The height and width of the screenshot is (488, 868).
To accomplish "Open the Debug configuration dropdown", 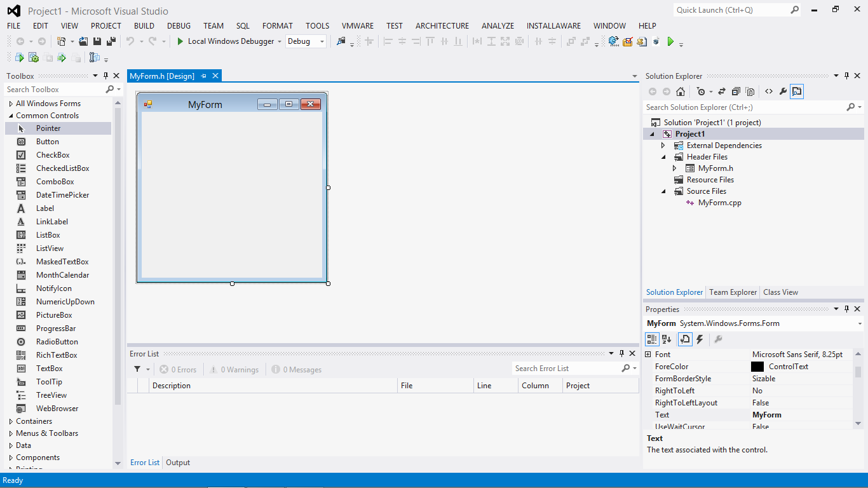I will [x=322, y=41].
